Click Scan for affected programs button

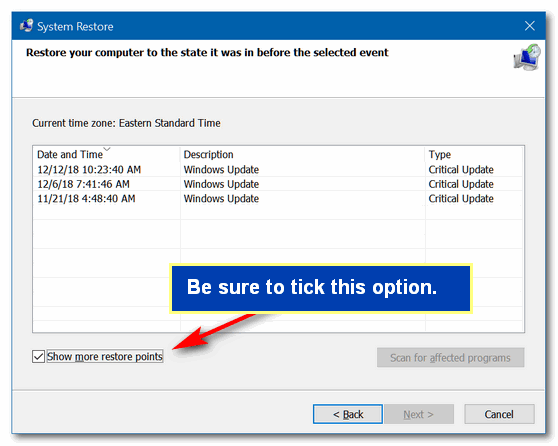(x=450, y=357)
